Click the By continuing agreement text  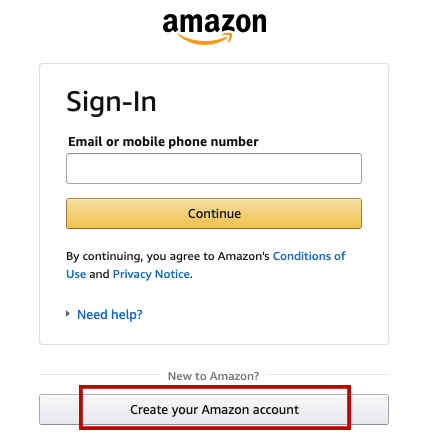point(168,256)
